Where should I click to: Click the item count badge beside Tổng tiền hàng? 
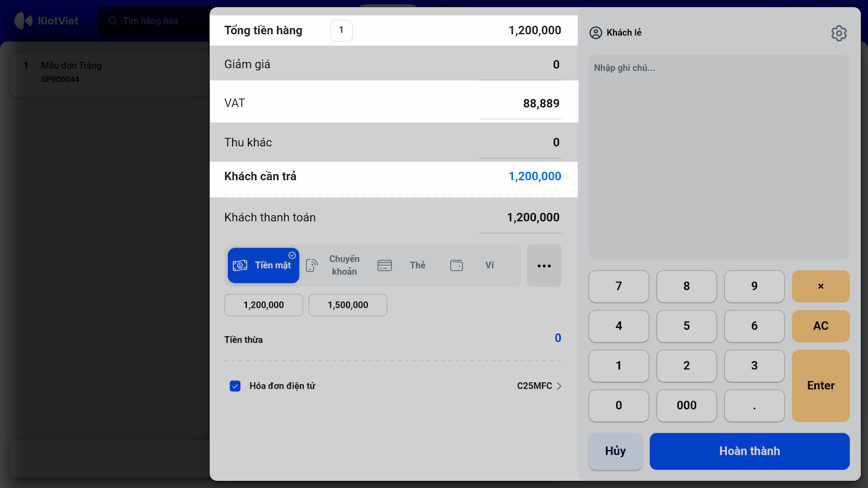pos(341,30)
